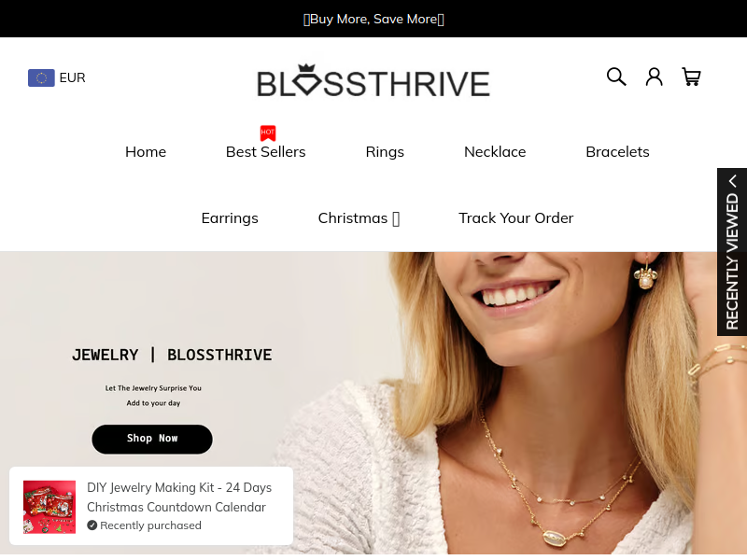The width and height of the screenshot is (747, 560).
Task: Open the Recently Viewed side panel
Action: click(732, 252)
